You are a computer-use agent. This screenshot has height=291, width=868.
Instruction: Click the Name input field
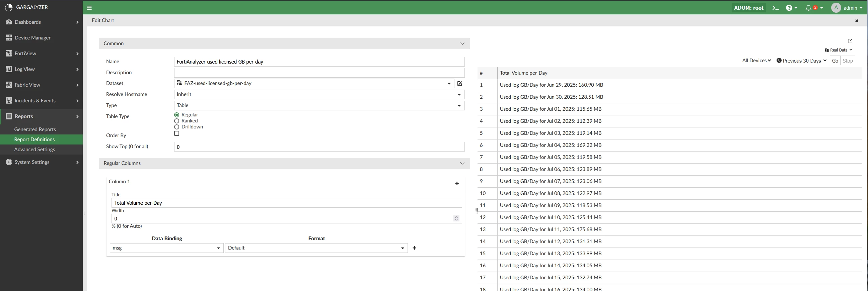click(319, 62)
